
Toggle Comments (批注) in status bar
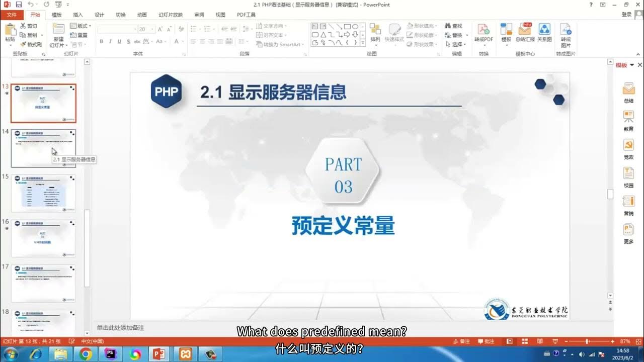[486, 341]
